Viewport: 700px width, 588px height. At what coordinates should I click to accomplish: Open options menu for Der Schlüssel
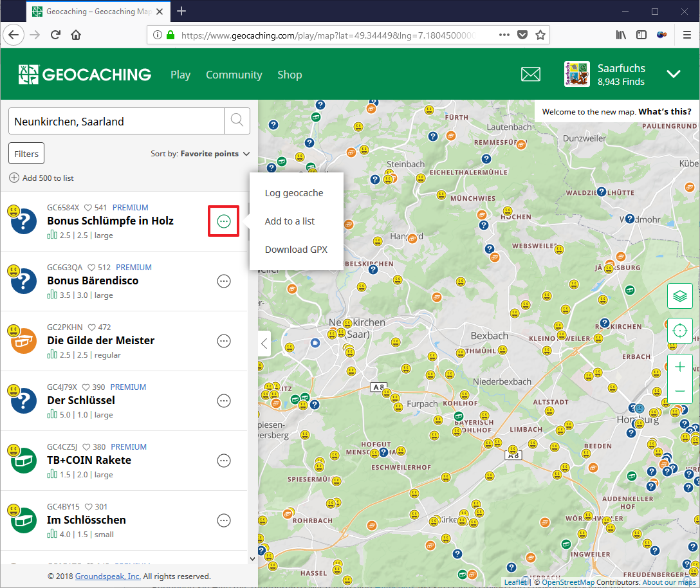(x=224, y=401)
